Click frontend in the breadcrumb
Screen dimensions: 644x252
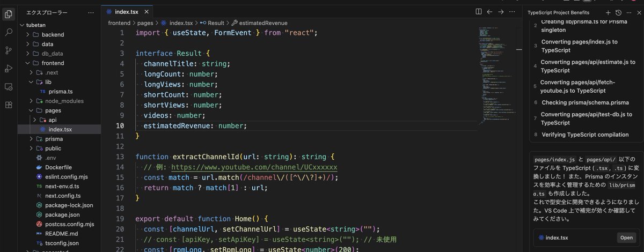click(119, 23)
